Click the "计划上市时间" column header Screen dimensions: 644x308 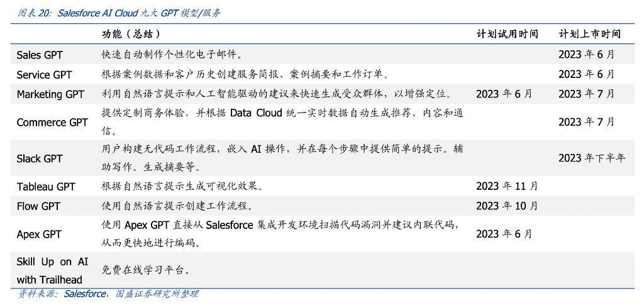click(x=589, y=34)
